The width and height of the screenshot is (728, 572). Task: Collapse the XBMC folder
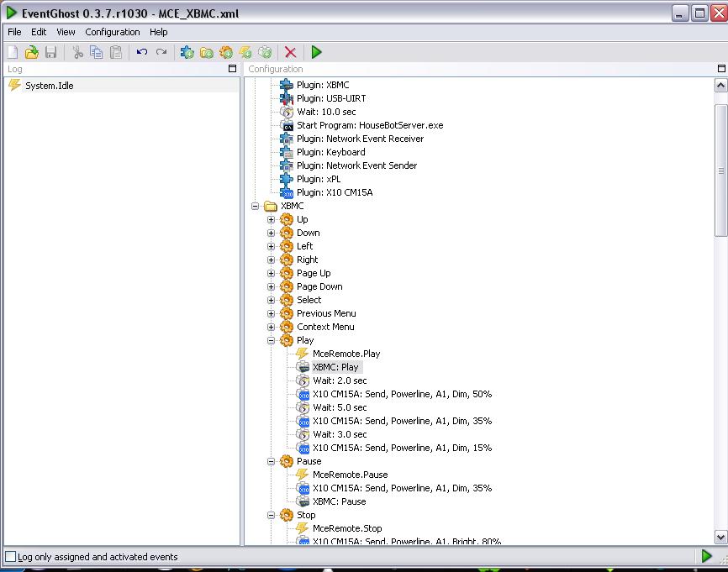[x=255, y=206]
